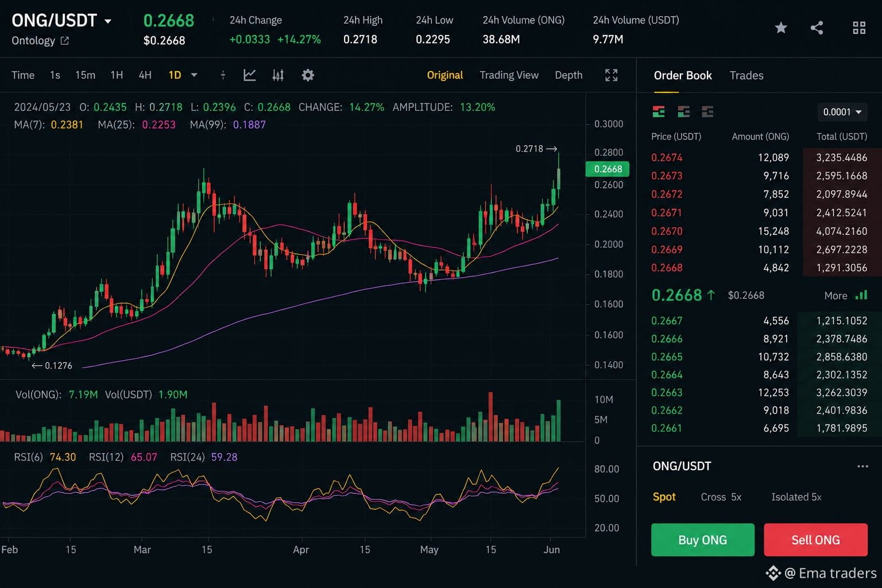Click bid price 0.2666 row
Viewport: 882px width, 588px height.
pos(759,339)
